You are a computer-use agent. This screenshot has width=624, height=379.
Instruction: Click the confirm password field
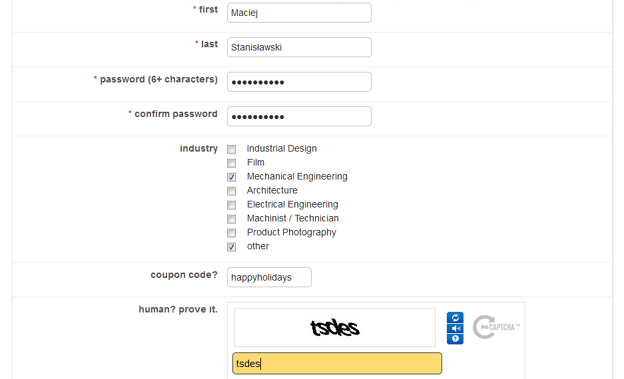pos(299,116)
